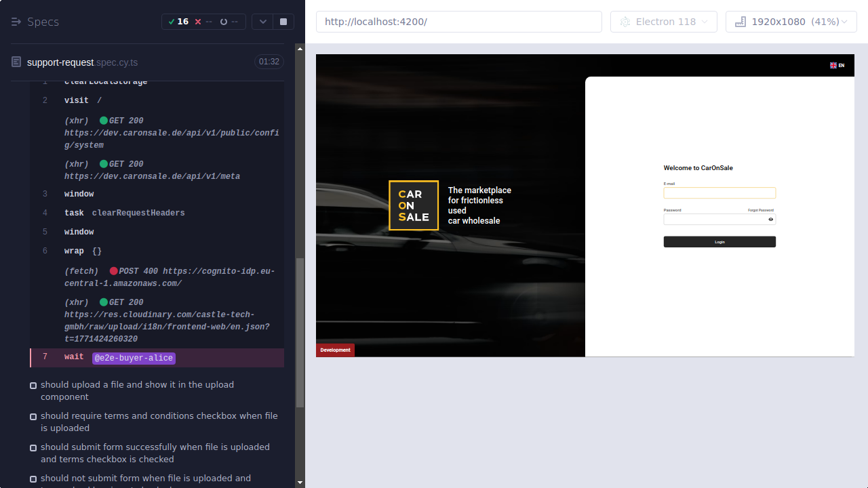Open the Forgot Password link
The image size is (868, 488).
click(x=761, y=210)
